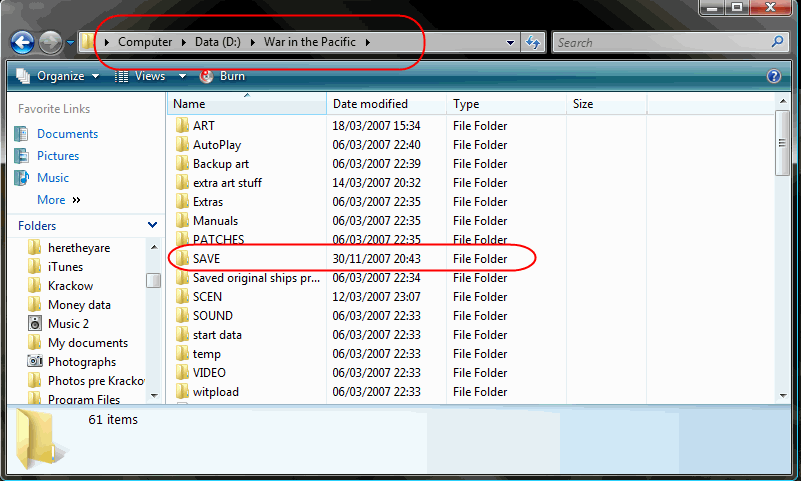Open Help via the question mark icon
The width and height of the screenshot is (801, 481).
coord(774,76)
